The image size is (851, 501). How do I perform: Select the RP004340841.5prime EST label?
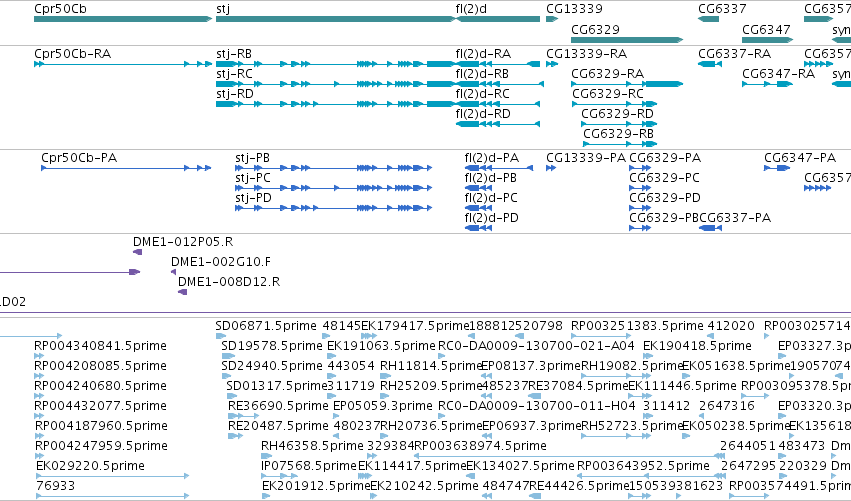coord(100,346)
